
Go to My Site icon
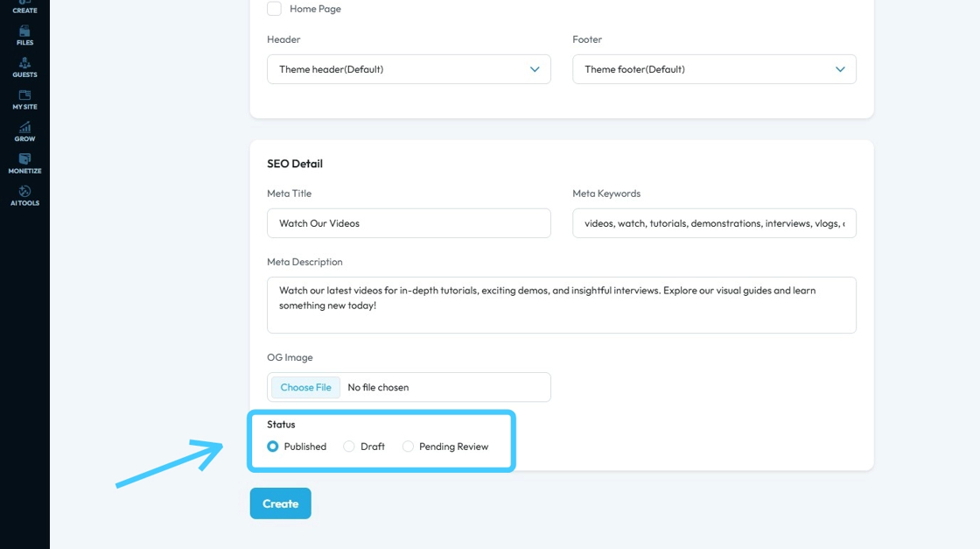point(24,95)
